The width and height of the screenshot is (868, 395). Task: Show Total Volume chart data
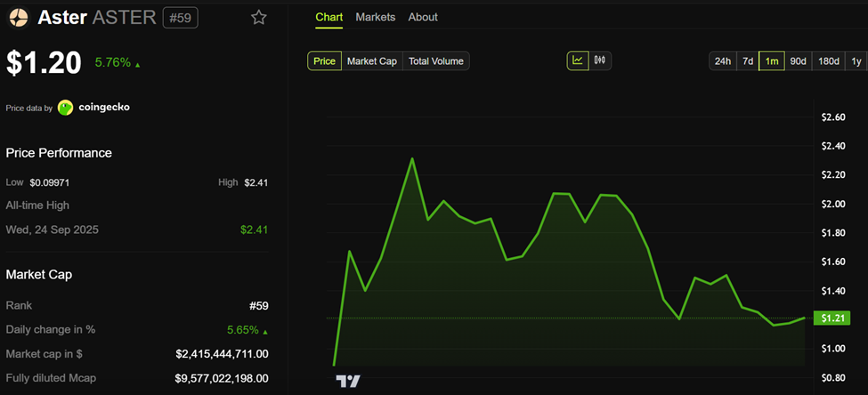(436, 60)
